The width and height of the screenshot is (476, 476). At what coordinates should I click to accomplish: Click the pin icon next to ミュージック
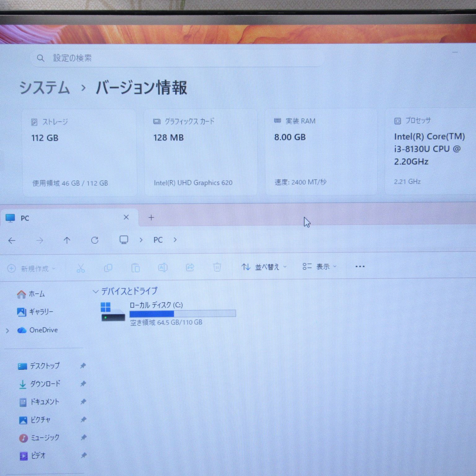pyautogui.click(x=84, y=438)
